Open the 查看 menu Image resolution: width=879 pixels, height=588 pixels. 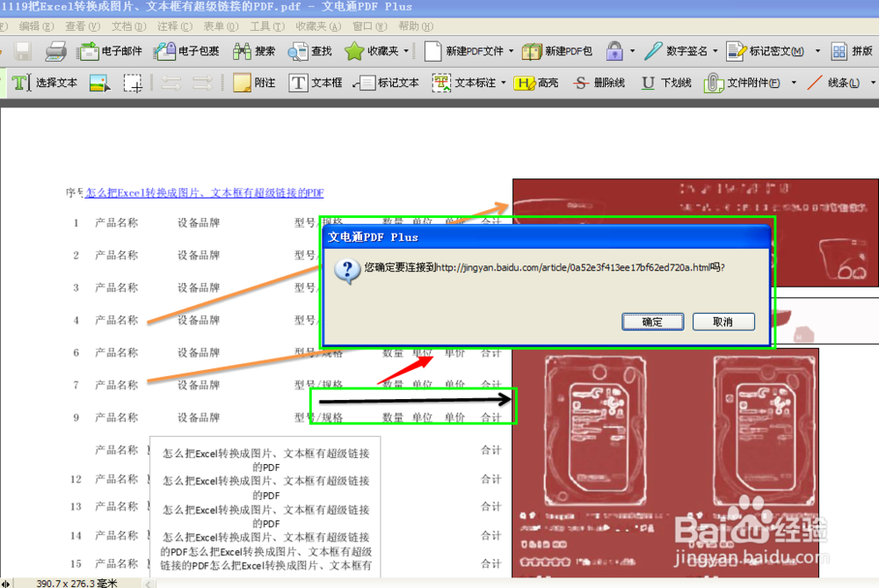tap(83, 26)
